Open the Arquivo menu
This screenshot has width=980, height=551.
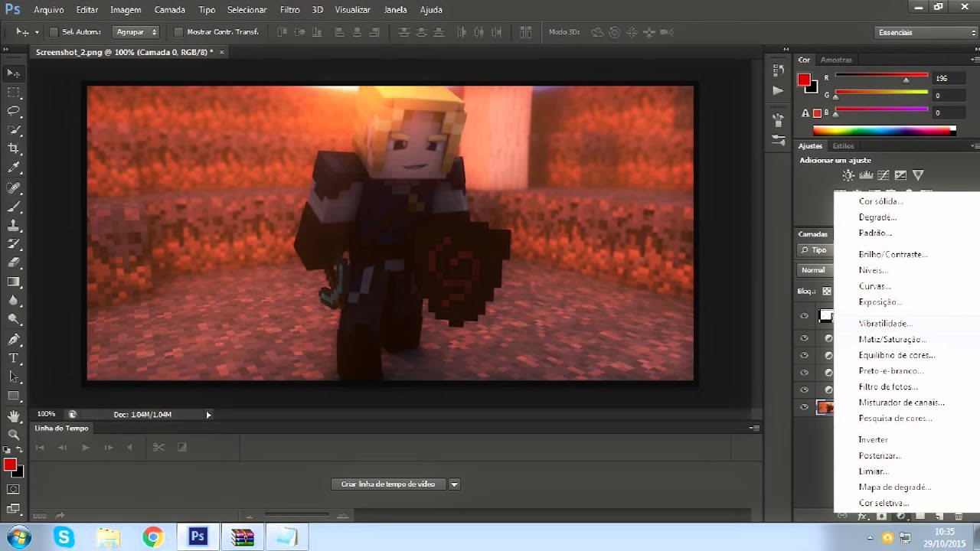(49, 10)
